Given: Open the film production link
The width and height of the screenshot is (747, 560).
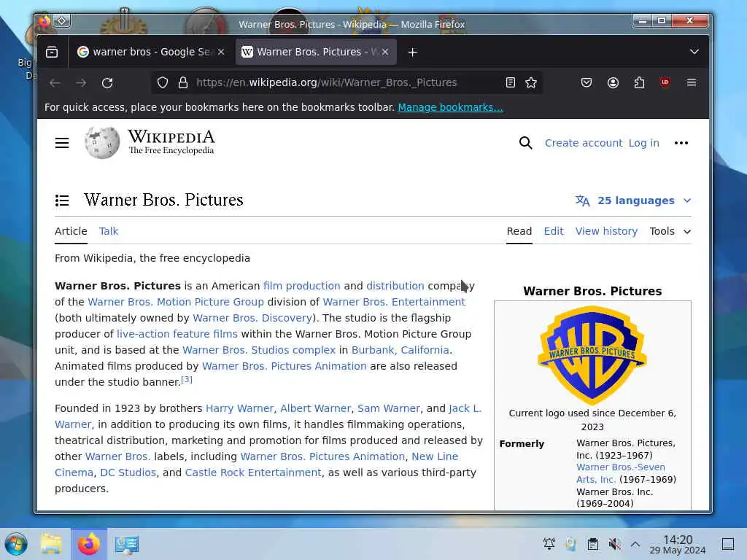Looking at the screenshot, I should click(x=301, y=286).
